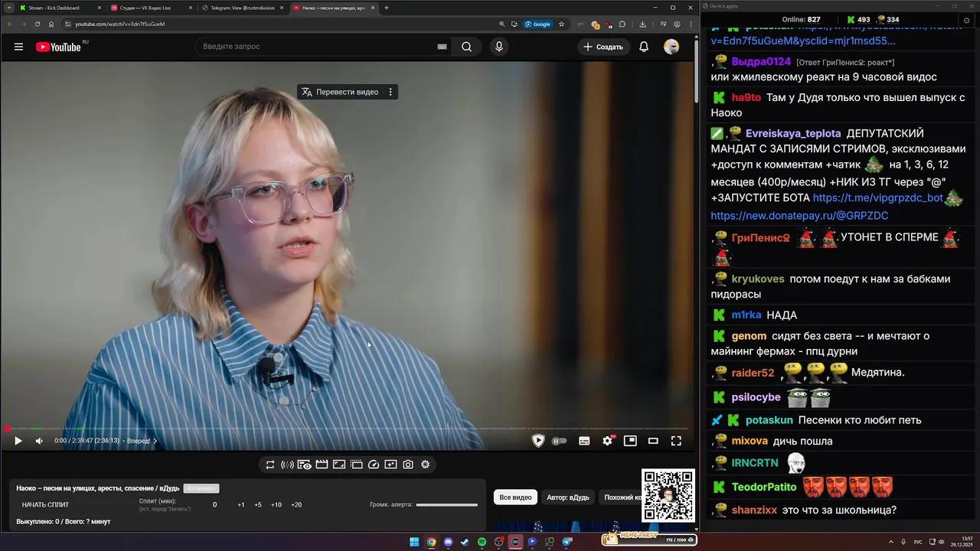The width and height of the screenshot is (980, 551).
Task: Toggle autoplay switch in the player
Action: coord(560,441)
